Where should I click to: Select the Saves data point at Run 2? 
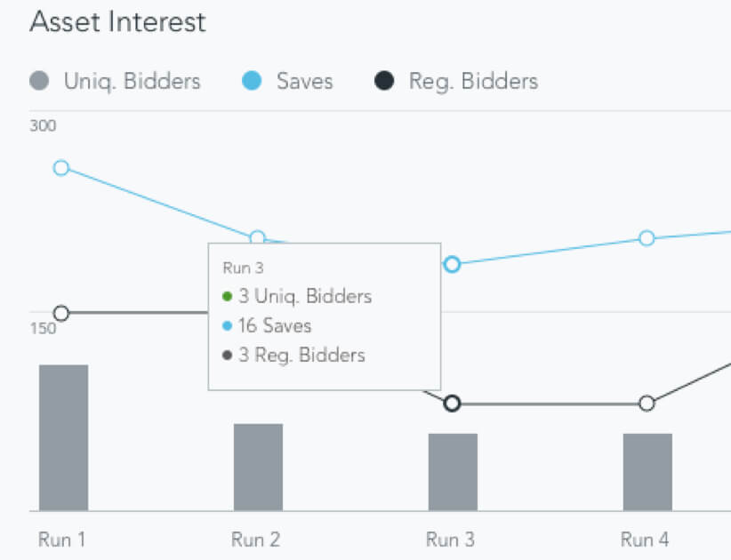click(257, 237)
